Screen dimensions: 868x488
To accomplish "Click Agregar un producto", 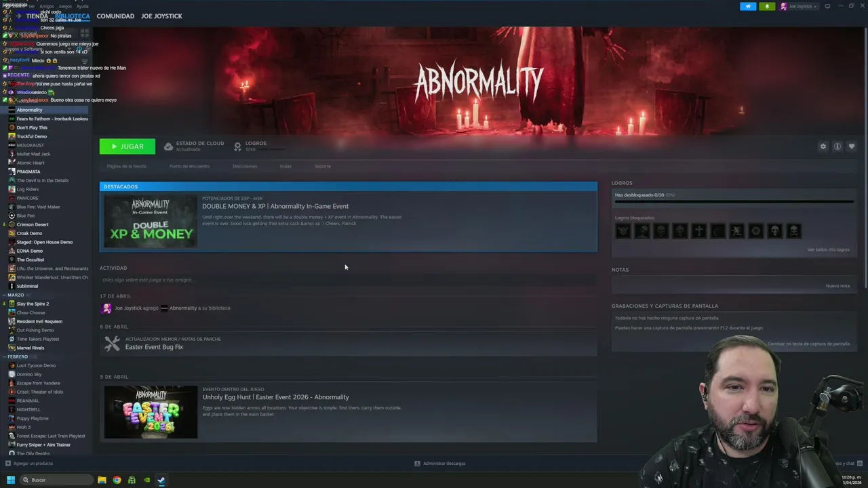I will (x=29, y=464).
